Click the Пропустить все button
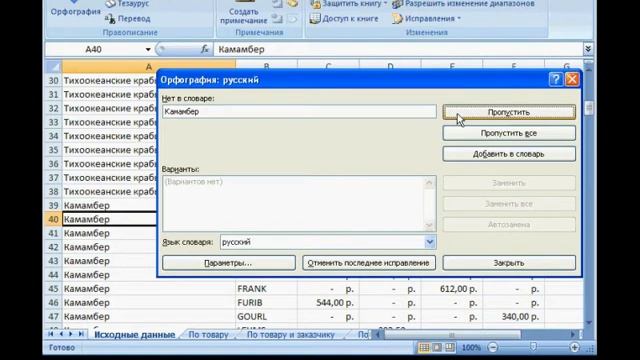 pos(509,133)
